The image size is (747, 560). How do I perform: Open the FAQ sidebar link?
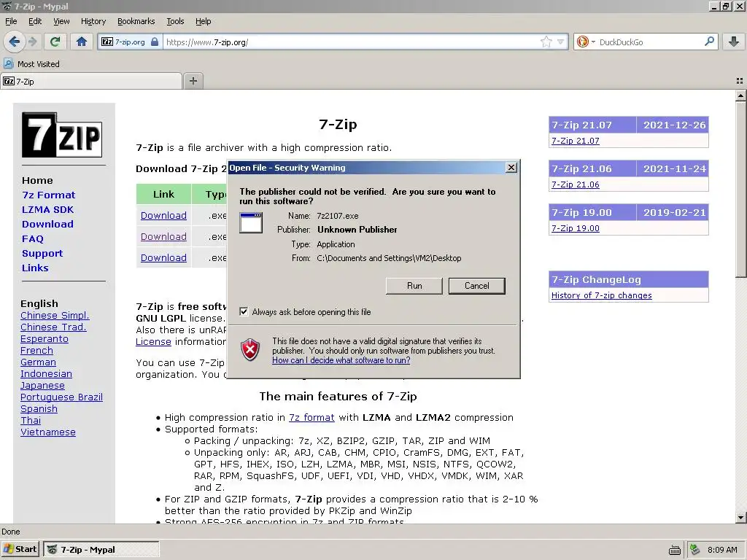32,239
